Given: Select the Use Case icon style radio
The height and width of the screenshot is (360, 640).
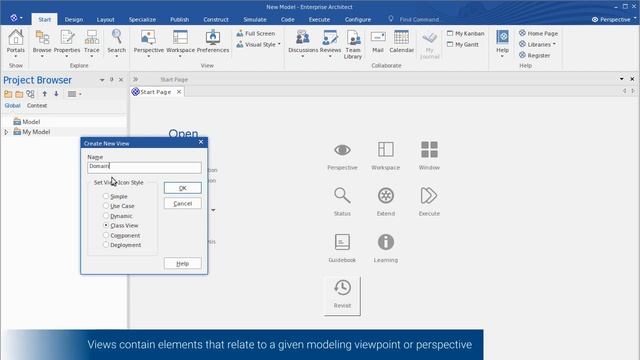Looking at the screenshot, I should click(x=106, y=206).
